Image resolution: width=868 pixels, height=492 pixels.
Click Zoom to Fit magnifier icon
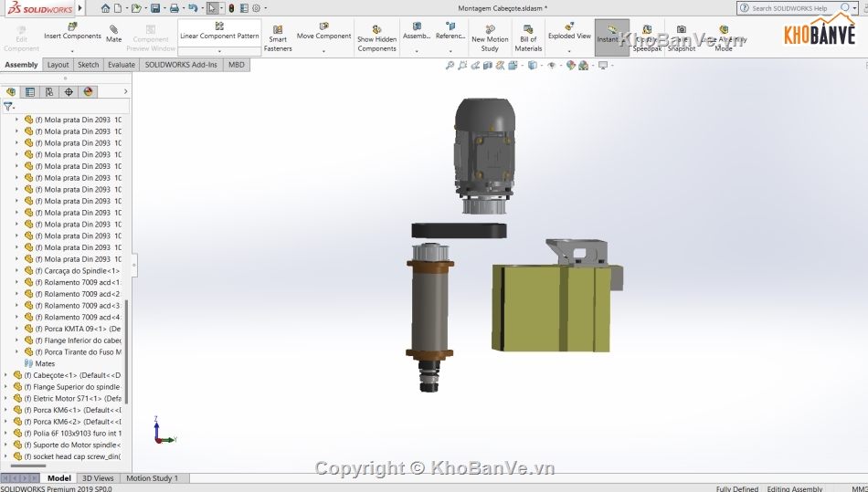[450, 65]
